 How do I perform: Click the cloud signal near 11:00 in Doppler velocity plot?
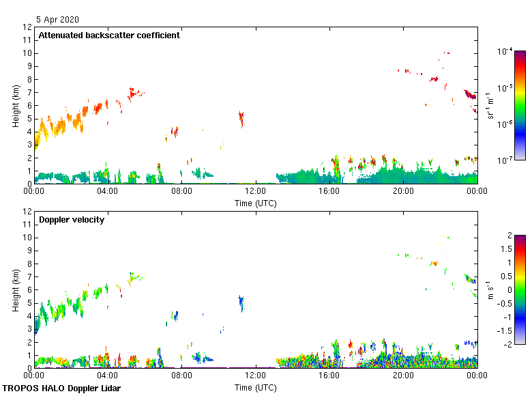(241, 302)
